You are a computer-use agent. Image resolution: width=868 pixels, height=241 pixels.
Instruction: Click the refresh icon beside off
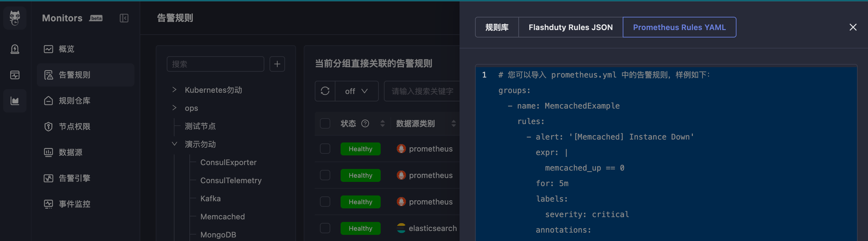click(325, 91)
